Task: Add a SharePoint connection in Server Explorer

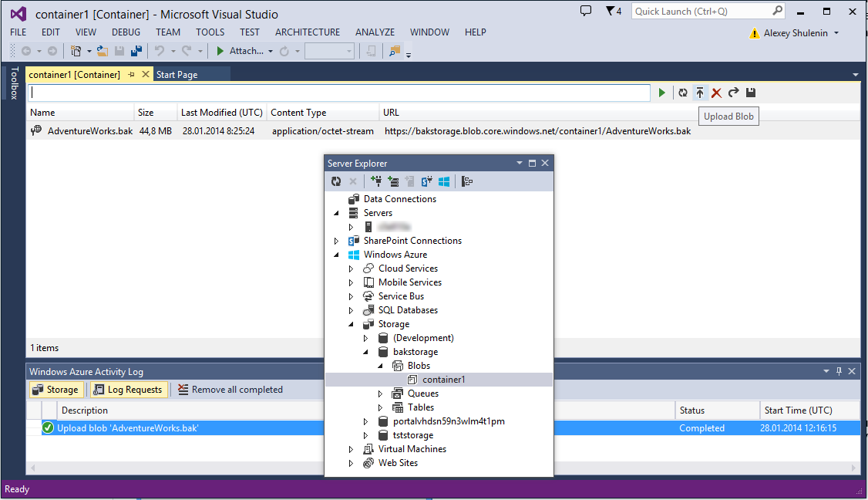Action: coord(427,181)
